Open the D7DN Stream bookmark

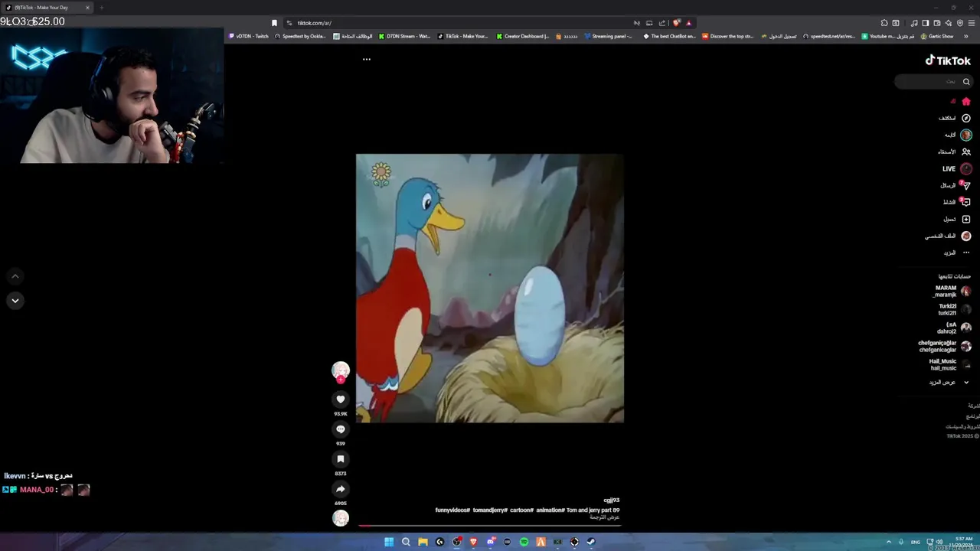pos(404,36)
